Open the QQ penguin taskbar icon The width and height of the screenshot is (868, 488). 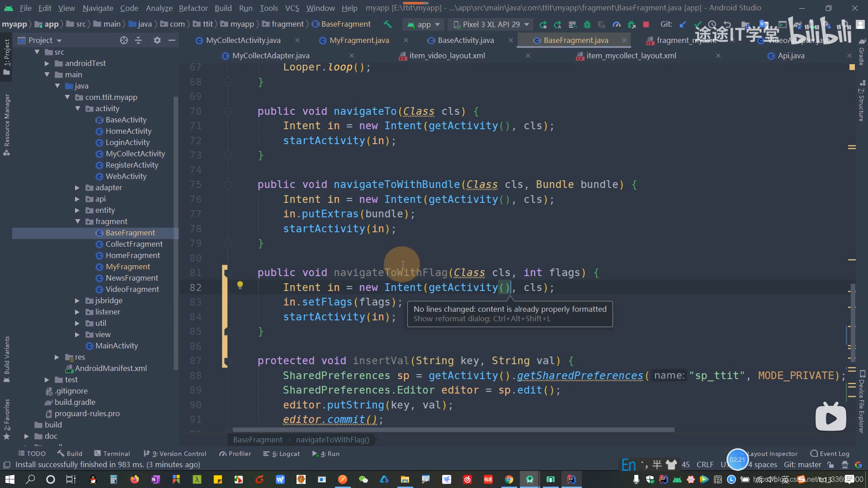pos(93,479)
